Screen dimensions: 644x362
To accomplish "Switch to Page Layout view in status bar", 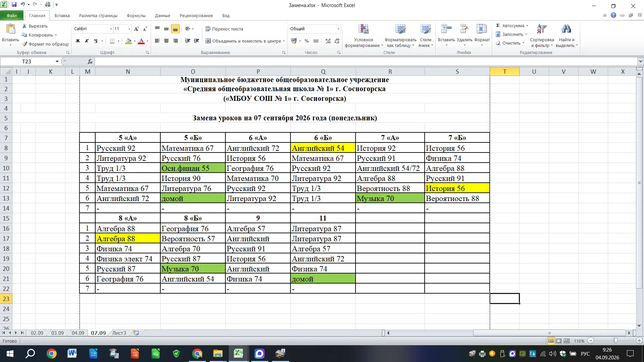I will pos(559,341).
